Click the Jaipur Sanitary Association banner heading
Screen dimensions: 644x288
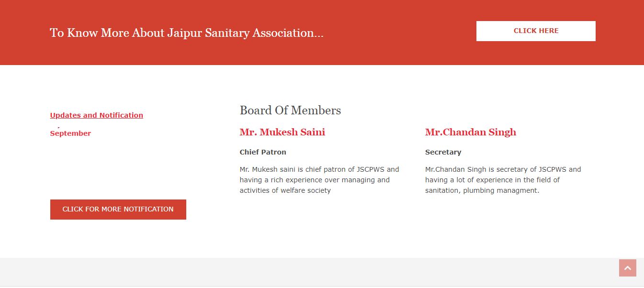pos(186,33)
